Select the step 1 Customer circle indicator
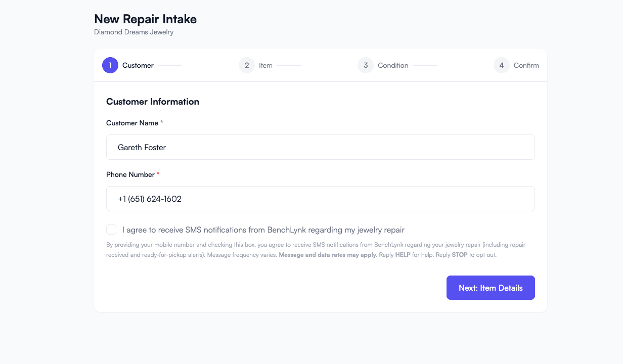Image resolution: width=623 pixels, height=364 pixels. [110, 65]
